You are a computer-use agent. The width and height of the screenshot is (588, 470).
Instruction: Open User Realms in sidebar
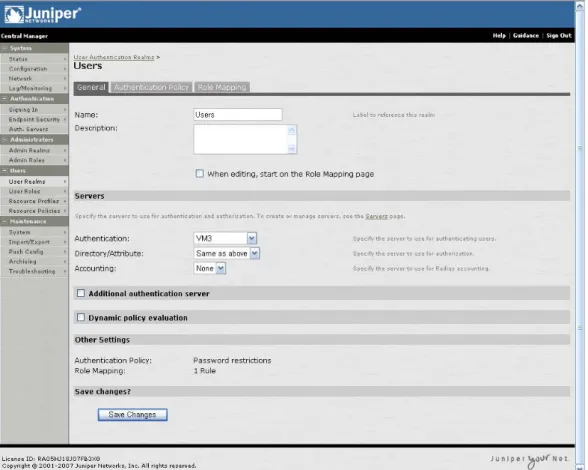[34, 182]
